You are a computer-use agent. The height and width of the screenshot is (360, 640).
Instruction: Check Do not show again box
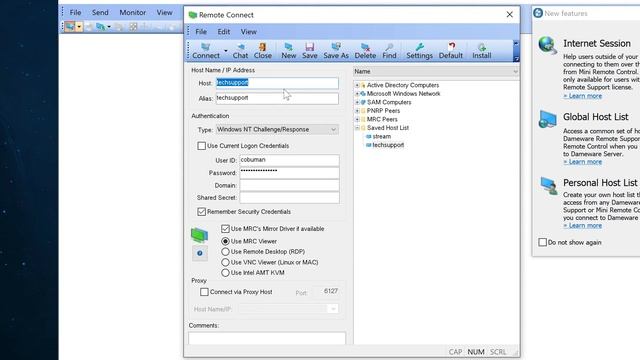(542, 242)
